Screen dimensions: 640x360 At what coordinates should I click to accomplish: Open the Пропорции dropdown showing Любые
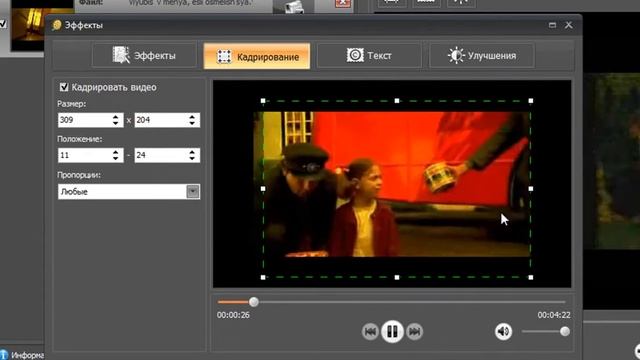129,191
